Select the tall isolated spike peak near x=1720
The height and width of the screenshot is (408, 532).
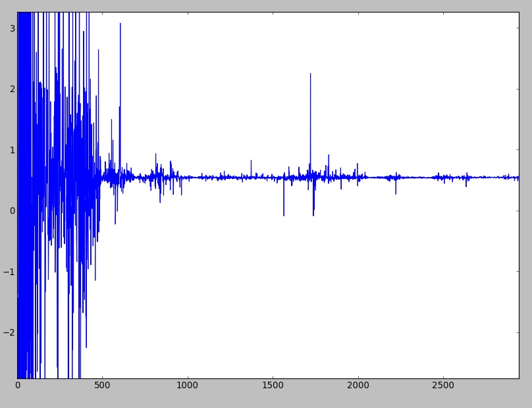310,74
